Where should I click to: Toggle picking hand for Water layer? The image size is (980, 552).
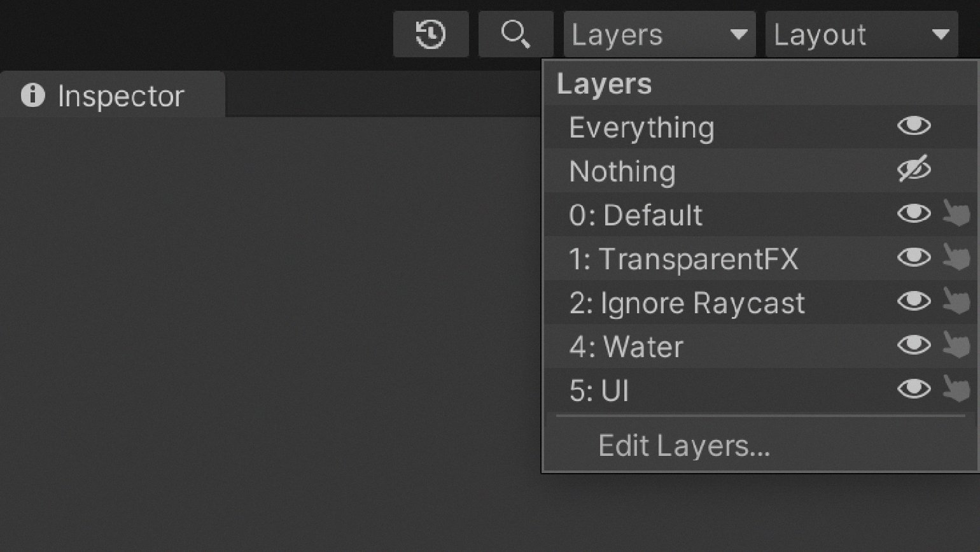click(x=956, y=345)
